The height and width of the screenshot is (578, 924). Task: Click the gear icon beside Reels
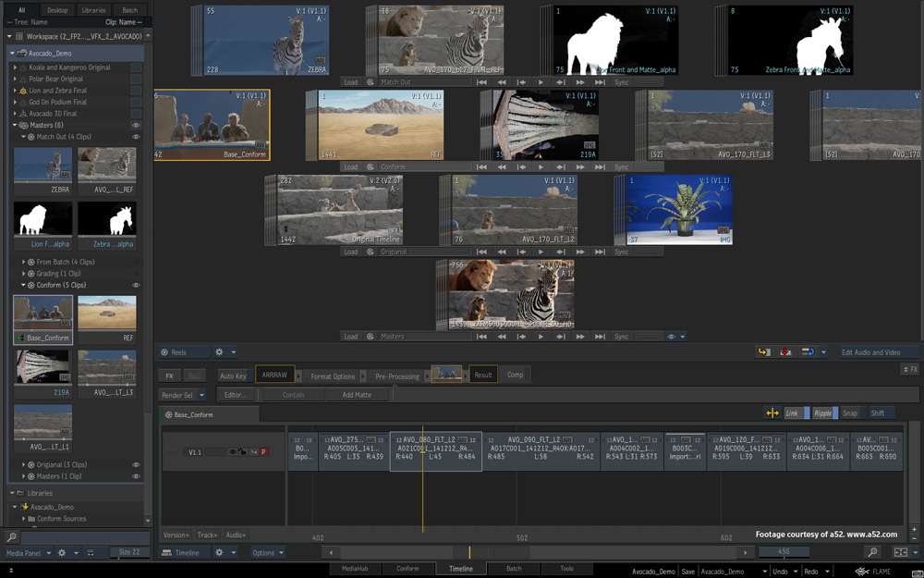(219, 352)
